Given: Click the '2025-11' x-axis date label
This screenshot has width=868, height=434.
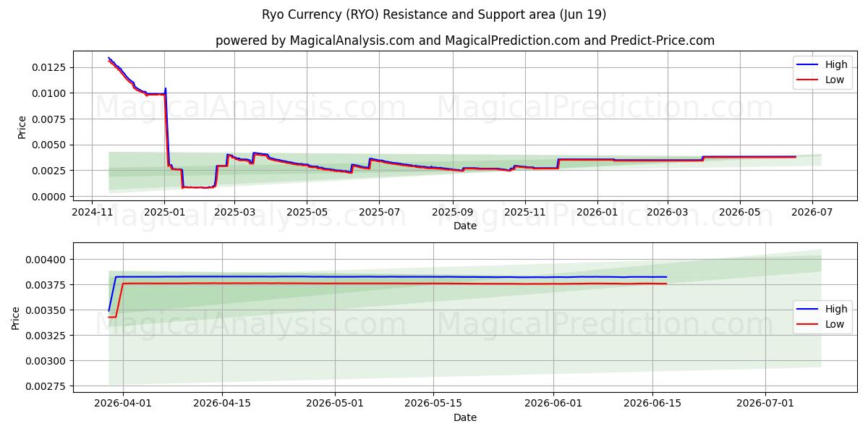Looking at the screenshot, I should coord(525,213).
